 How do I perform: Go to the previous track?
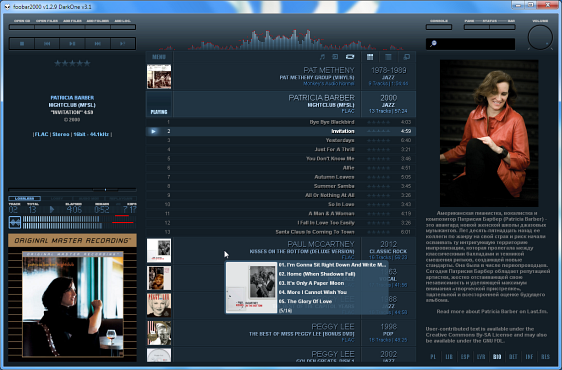click(x=47, y=43)
